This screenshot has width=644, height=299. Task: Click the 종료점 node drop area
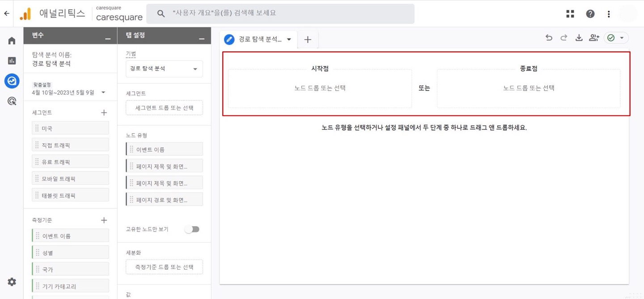tap(529, 88)
